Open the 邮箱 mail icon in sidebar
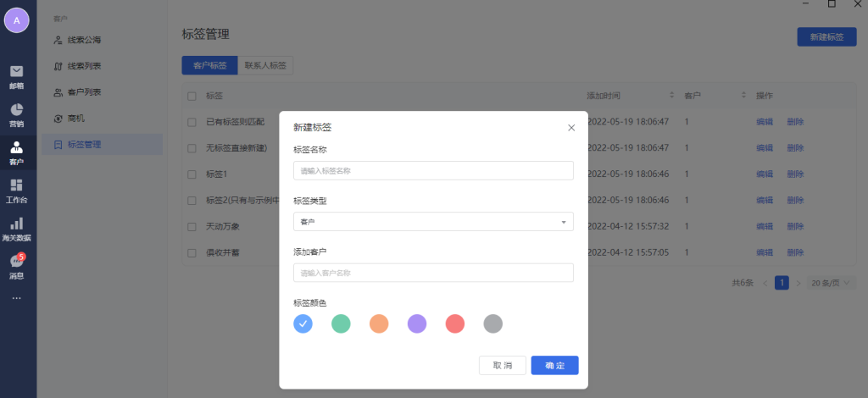This screenshot has width=868, height=398. (17, 72)
